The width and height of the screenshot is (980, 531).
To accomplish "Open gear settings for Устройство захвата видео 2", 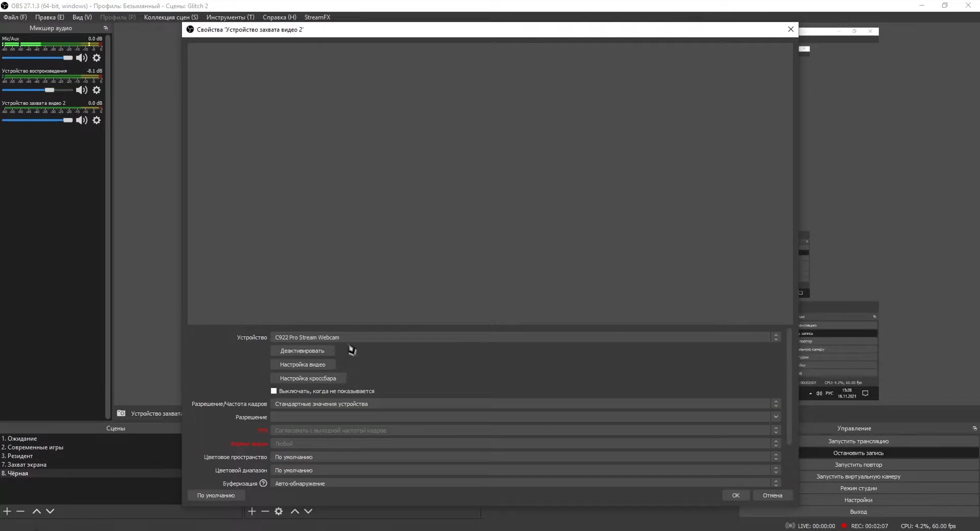I will (96, 120).
